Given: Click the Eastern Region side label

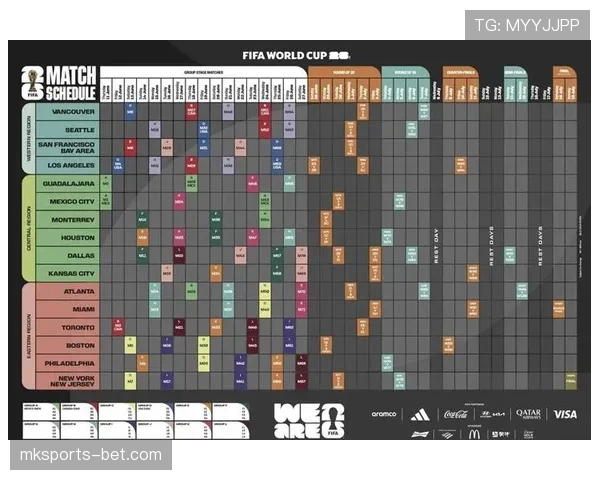Looking at the screenshot, I should 28,336.
